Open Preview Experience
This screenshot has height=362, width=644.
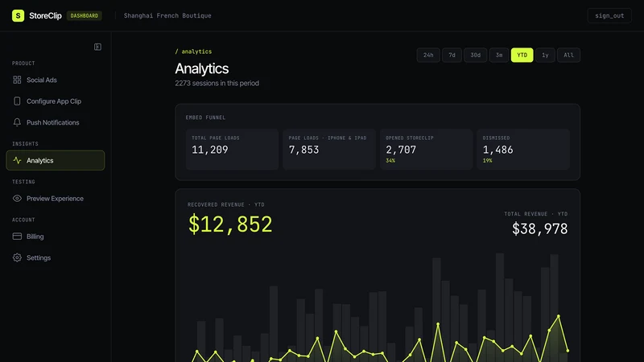pos(56,199)
